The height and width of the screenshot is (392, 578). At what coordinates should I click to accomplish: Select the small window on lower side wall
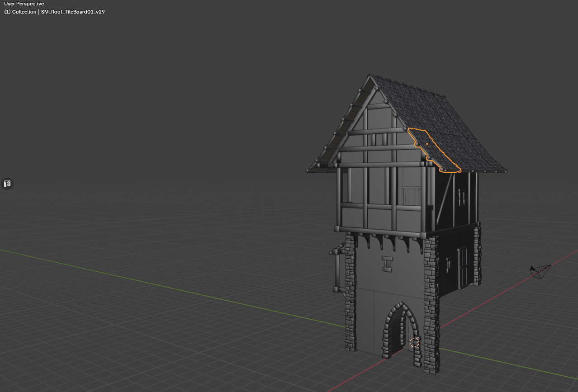[449, 264]
